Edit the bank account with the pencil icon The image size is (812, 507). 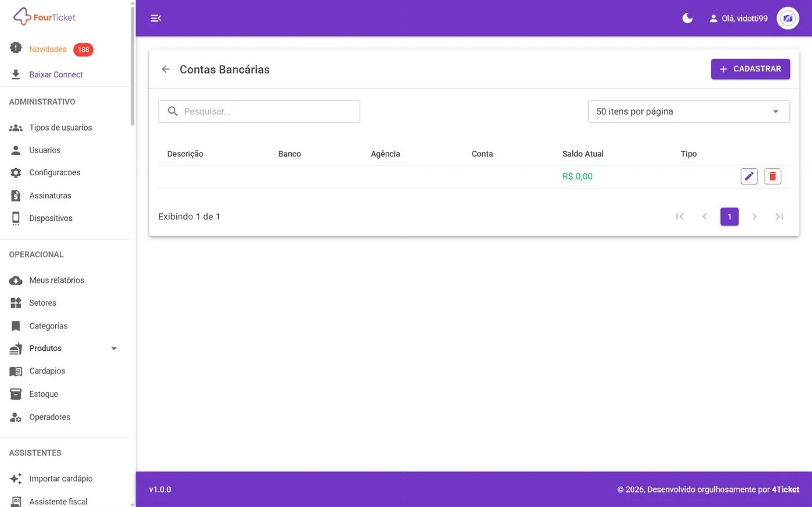click(749, 176)
